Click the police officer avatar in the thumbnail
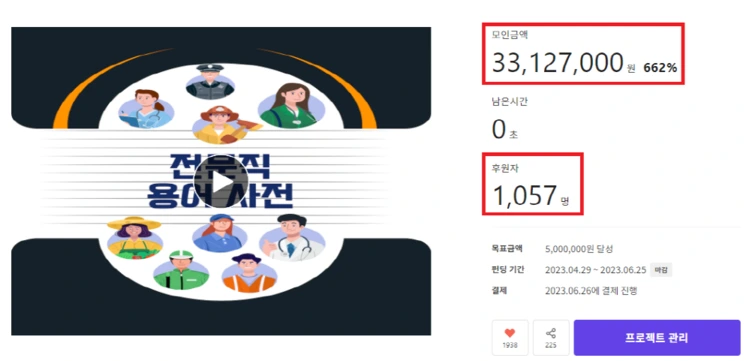This screenshot has height=361, width=749. coord(210,82)
